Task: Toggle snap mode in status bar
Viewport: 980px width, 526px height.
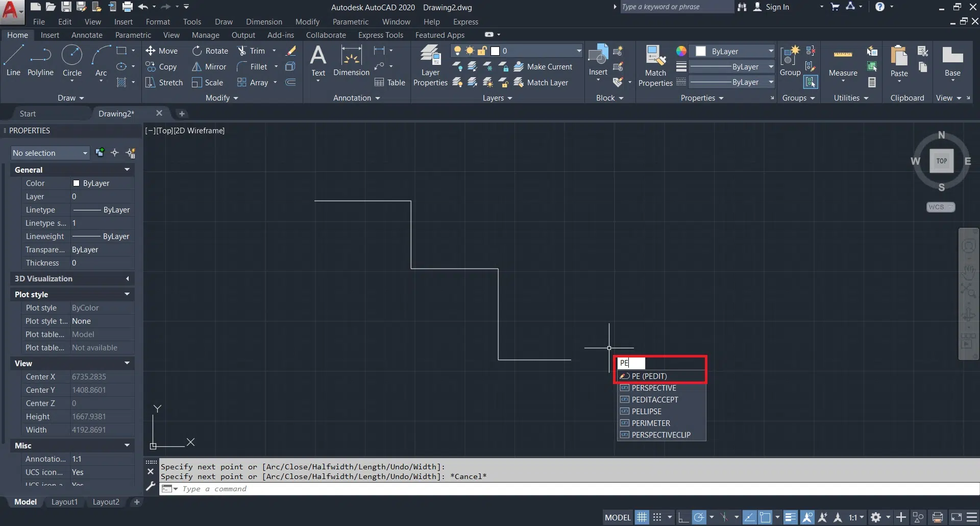Action: click(657, 517)
